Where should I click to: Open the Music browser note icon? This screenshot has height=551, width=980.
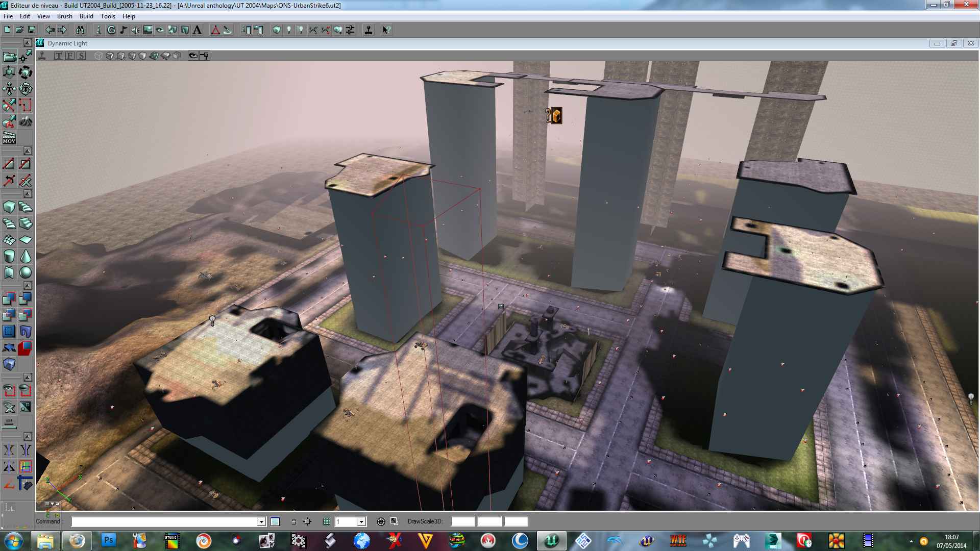[124, 30]
